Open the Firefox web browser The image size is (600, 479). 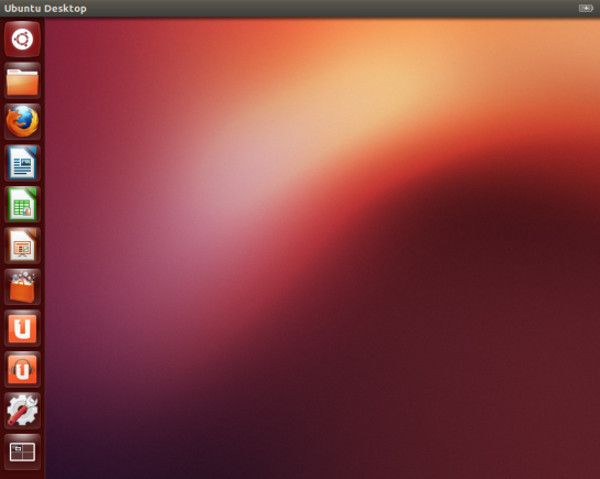[x=22, y=121]
